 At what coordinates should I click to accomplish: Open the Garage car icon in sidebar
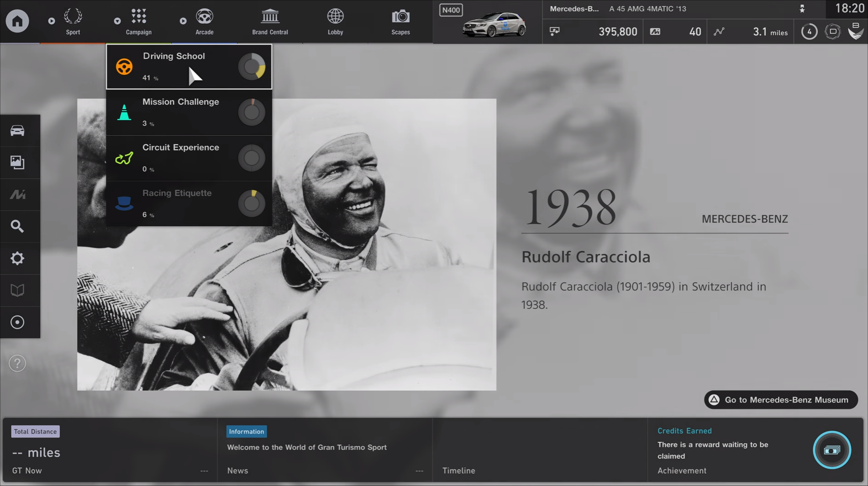17,131
